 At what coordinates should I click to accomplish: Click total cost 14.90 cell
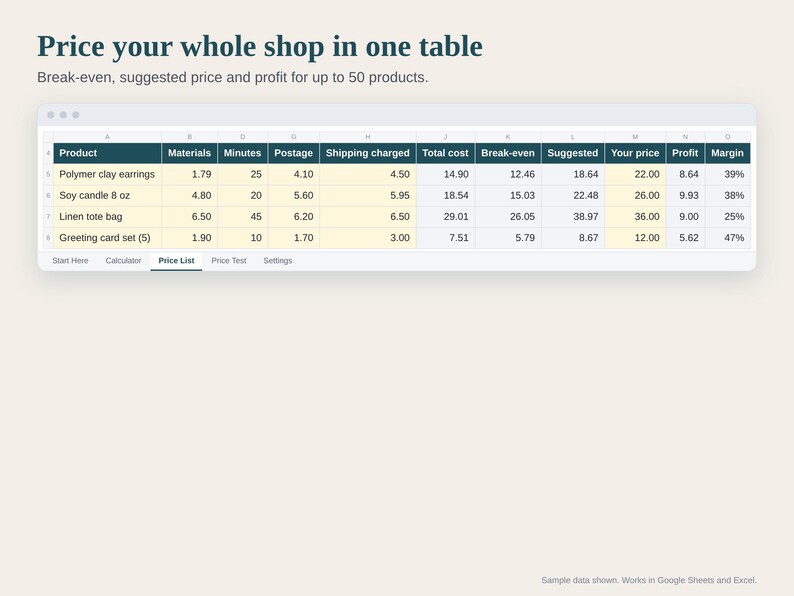click(x=446, y=174)
